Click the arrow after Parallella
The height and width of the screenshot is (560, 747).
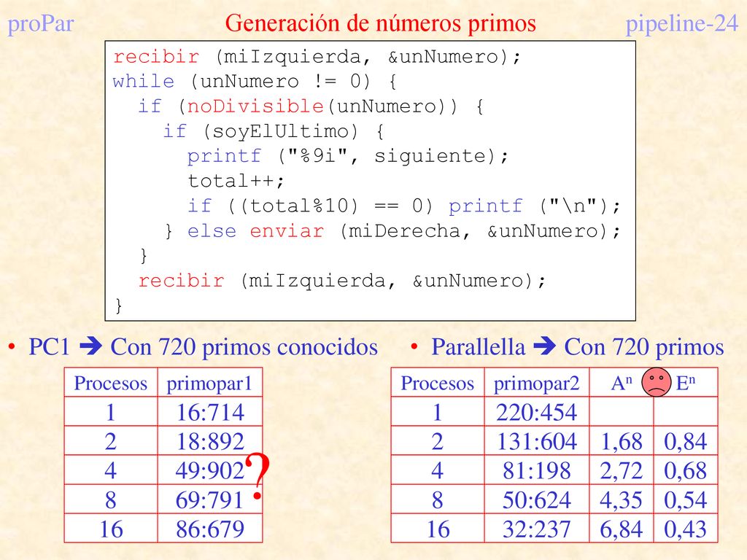point(544,346)
